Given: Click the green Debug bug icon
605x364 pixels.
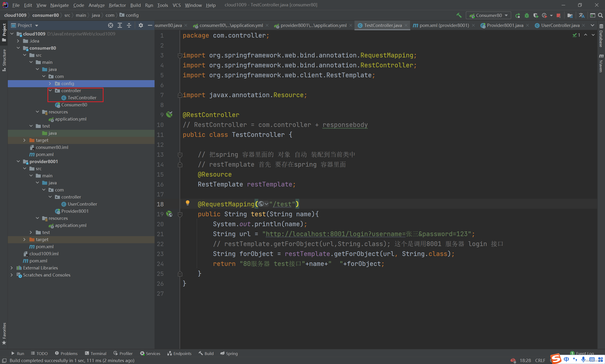Looking at the screenshot, I should click(527, 15).
